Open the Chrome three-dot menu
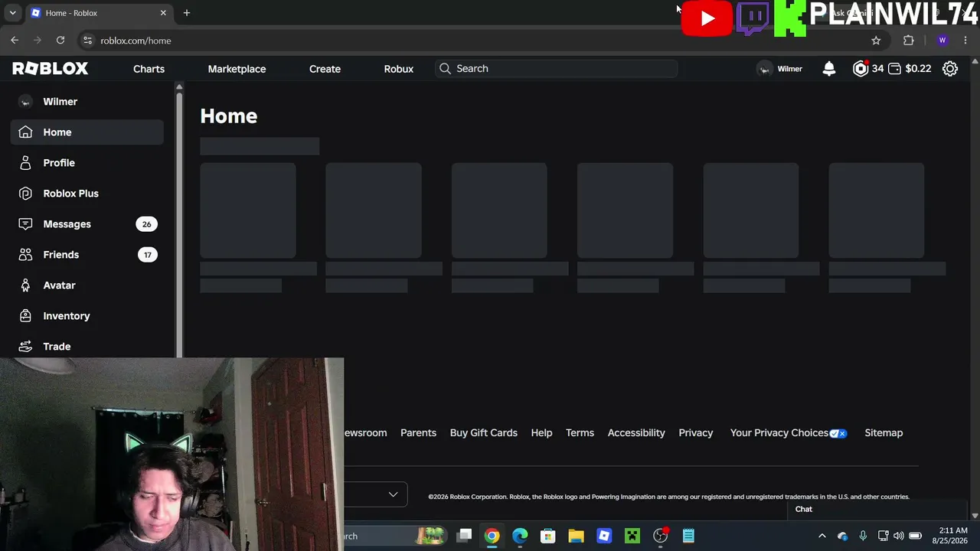 coord(965,41)
